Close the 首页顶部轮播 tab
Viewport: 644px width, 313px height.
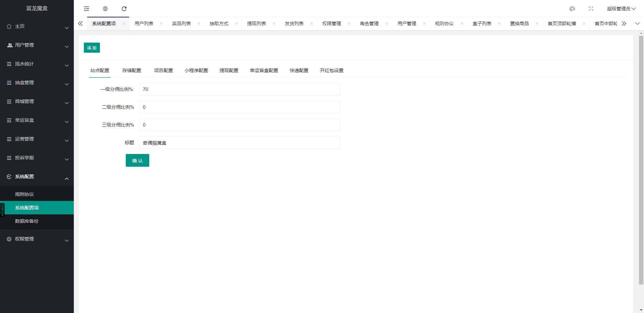tap(584, 23)
